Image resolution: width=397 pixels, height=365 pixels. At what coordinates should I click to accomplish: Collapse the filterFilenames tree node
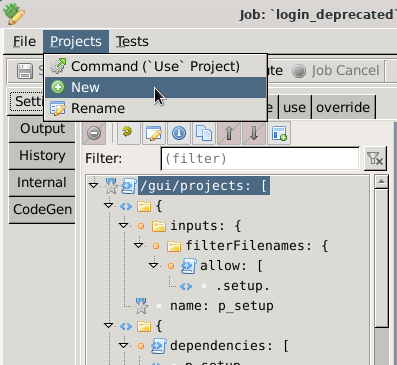coord(138,245)
